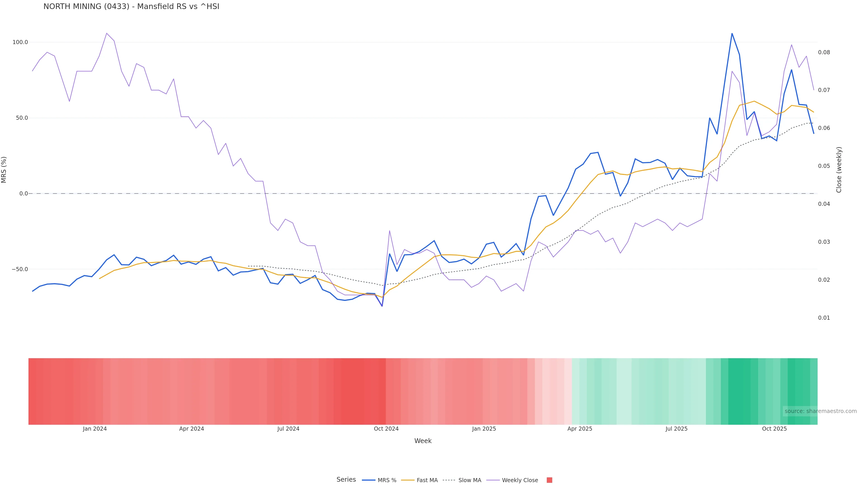The image size is (868, 488).
Task: Click the Series legend title
Action: coord(346,480)
